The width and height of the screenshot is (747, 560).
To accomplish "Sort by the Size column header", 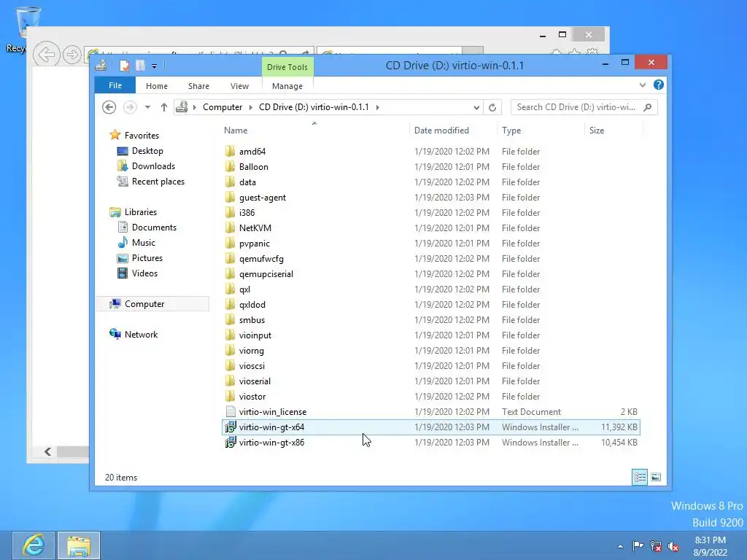I will [614, 130].
